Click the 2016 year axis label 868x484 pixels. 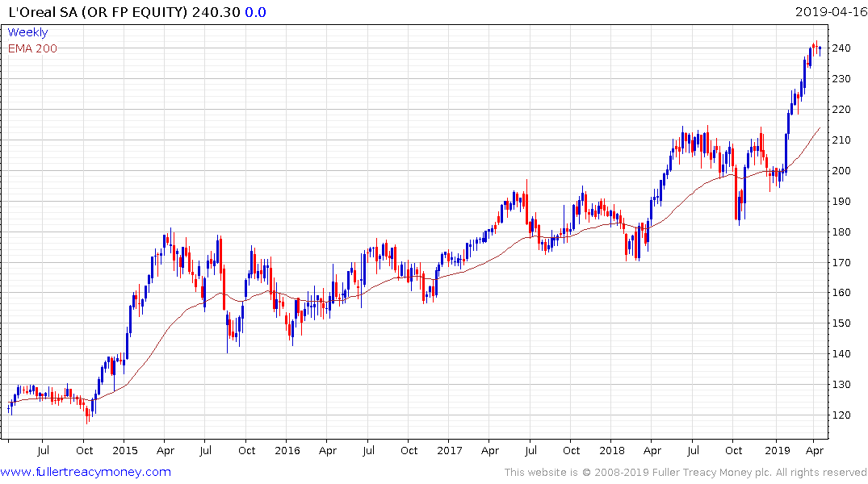[287, 451]
